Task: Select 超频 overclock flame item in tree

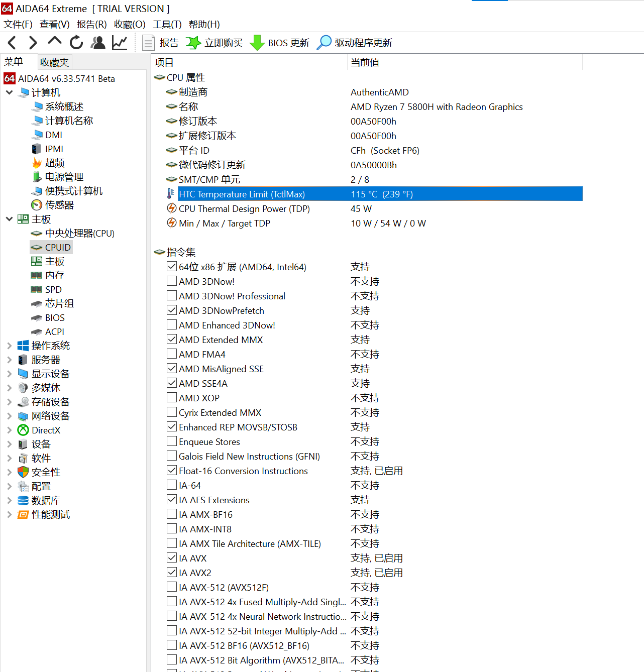Action: pyautogui.click(x=48, y=163)
